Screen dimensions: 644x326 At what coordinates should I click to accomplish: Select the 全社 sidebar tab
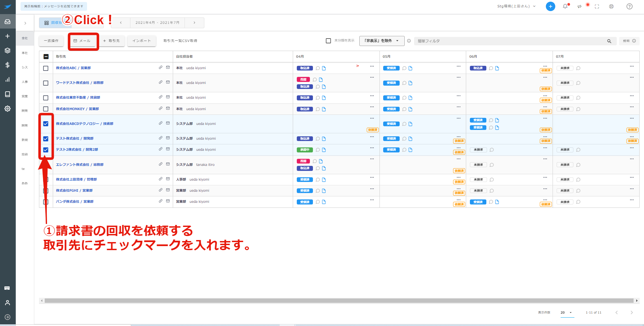click(25, 38)
